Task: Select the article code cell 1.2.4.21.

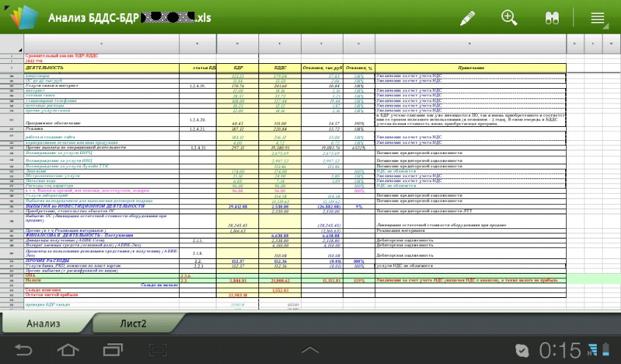Action: [x=197, y=129]
